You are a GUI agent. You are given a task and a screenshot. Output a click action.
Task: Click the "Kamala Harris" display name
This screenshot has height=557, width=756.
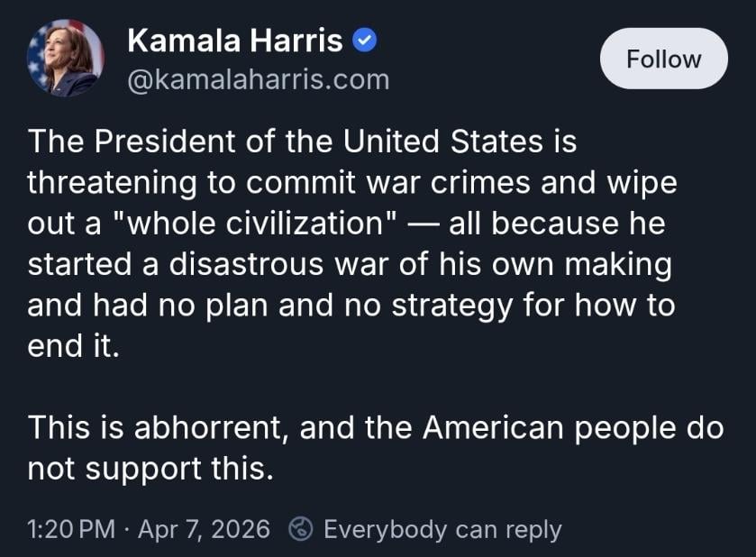[x=235, y=40]
